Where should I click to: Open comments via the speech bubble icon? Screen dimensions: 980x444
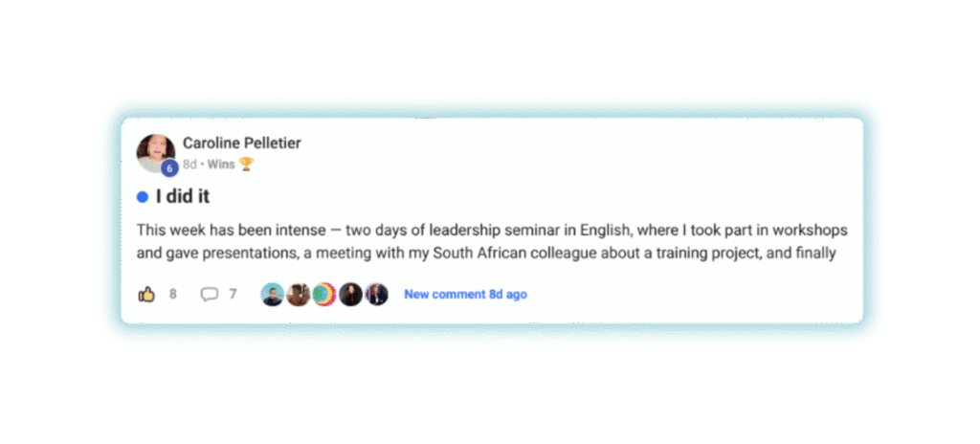tap(209, 294)
